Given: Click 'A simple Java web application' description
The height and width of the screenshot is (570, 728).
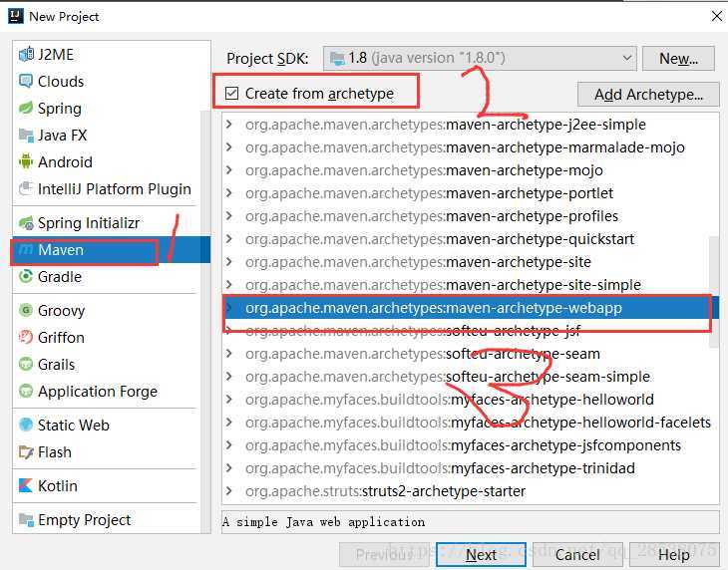Looking at the screenshot, I should [323, 522].
